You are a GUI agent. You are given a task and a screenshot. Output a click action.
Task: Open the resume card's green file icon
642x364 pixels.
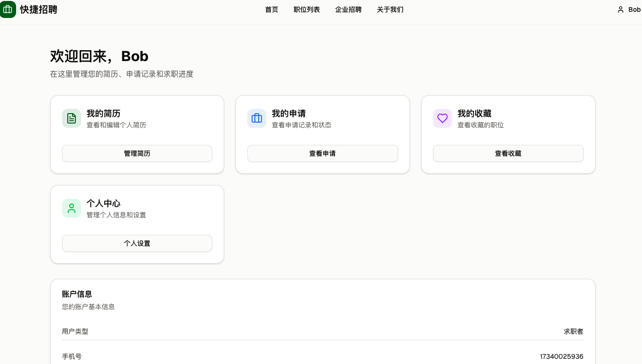click(72, 118)
